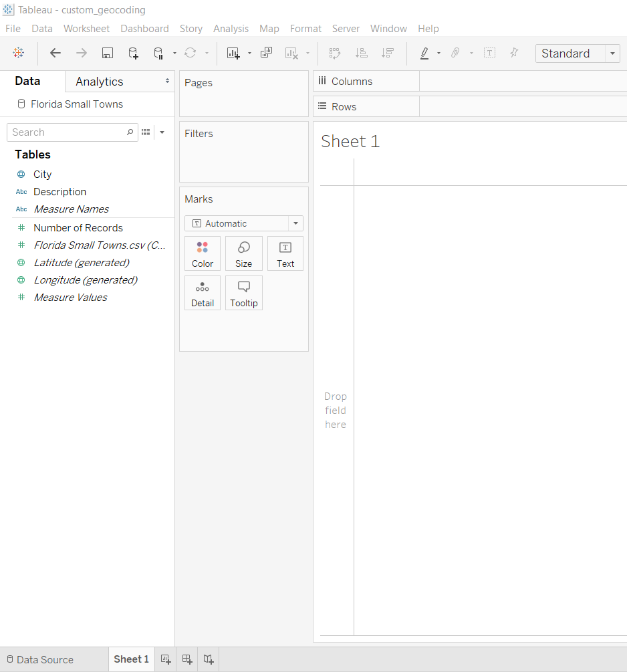
Task: Click the Sort Descending icon
Action: (388, 53)
